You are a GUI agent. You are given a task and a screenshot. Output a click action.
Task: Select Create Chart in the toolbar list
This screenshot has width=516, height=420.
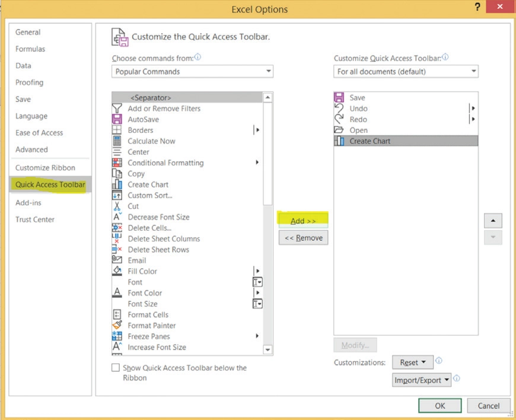click(406, 141)
